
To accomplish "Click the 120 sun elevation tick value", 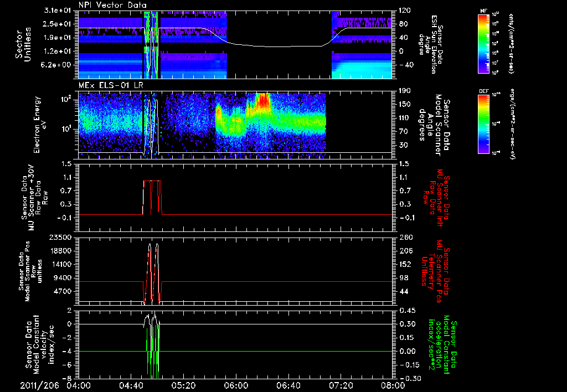I will (405, 11).
